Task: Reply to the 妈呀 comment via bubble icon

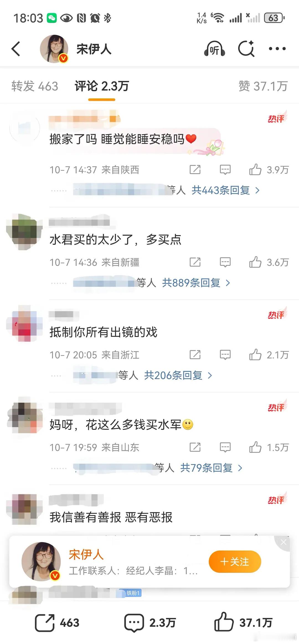Action: tap(225, 447)
